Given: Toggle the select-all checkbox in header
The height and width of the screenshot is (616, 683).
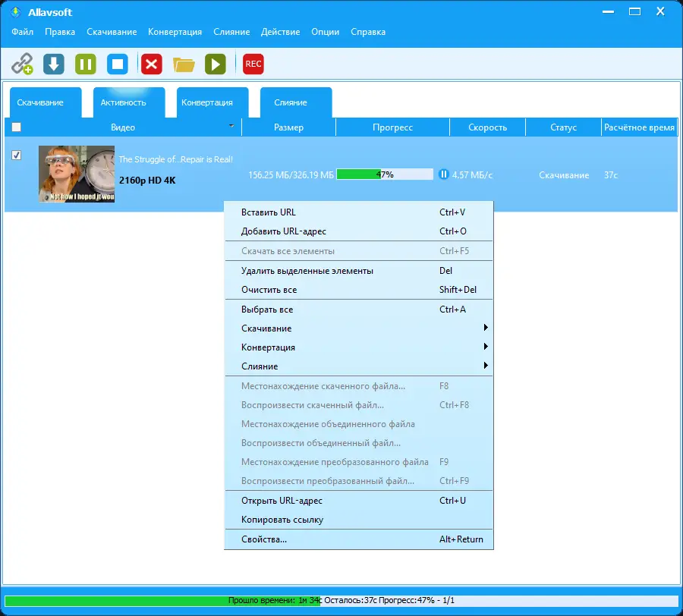Looking at the screenshot, I should [x=16, y=127].
